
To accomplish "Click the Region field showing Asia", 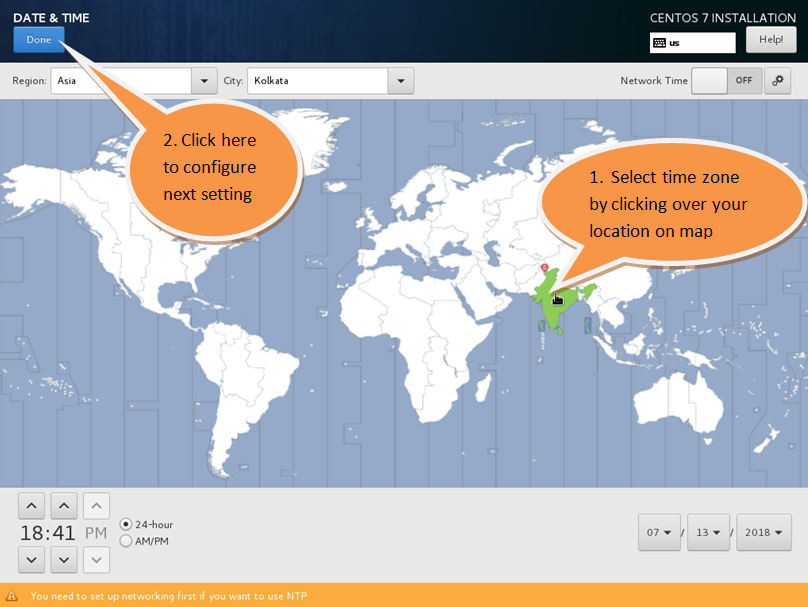I will pos(121,81).
